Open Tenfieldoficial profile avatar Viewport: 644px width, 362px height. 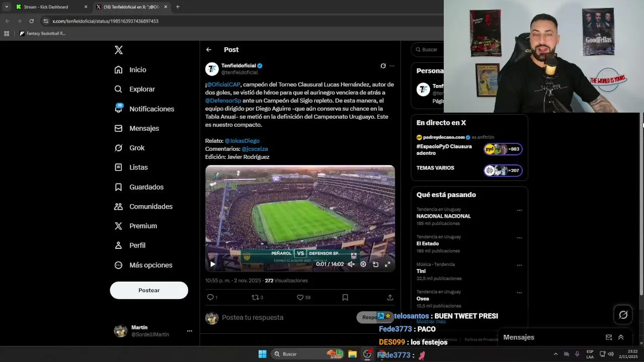[212, 69]
